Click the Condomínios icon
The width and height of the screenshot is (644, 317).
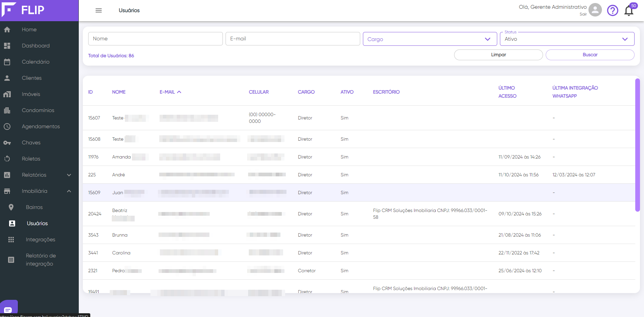click(x=7, y=110)
